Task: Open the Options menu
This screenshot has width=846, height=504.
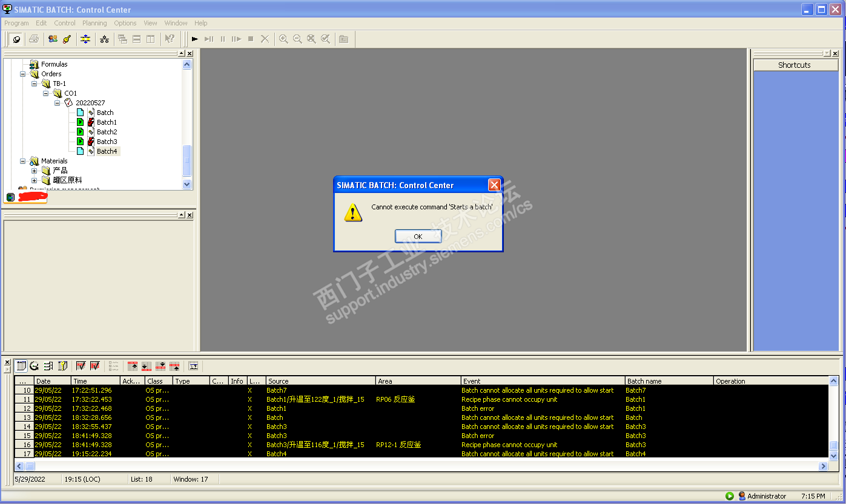Action: (125, 23)
